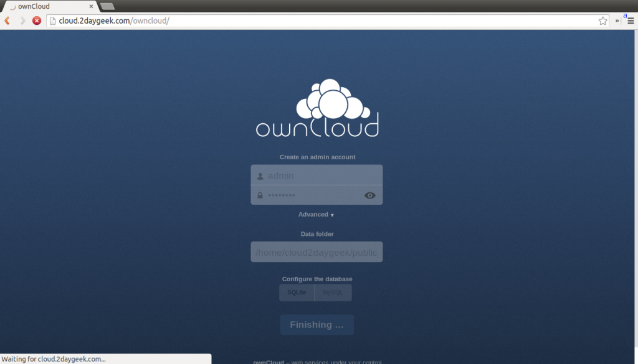Screen dimensions: 638x364
Task: Click the admin username input field
Action: 317,175
